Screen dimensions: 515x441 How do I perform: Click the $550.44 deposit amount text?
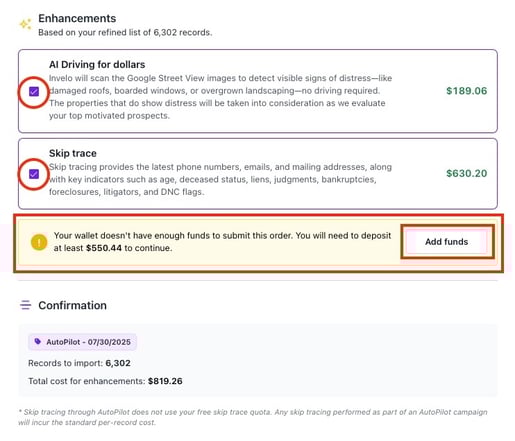click(104, 248)
